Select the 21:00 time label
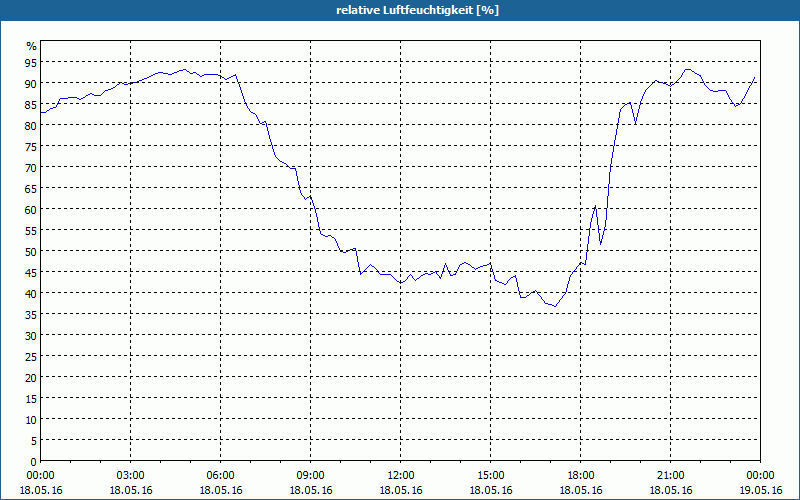The image size is (800, 500). pyautogui.click(x=671, y=476)
